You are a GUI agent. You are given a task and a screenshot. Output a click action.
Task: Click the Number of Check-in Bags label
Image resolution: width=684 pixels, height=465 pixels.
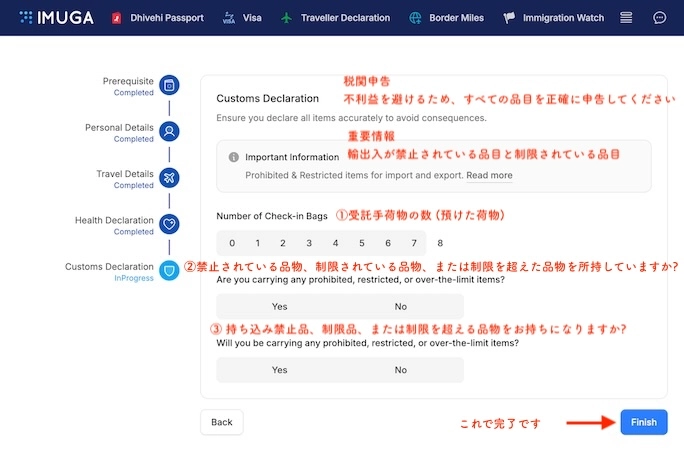click(272, 216)
